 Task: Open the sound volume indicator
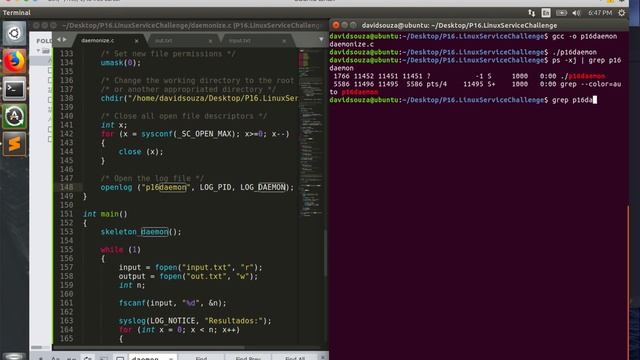(576, 13)
